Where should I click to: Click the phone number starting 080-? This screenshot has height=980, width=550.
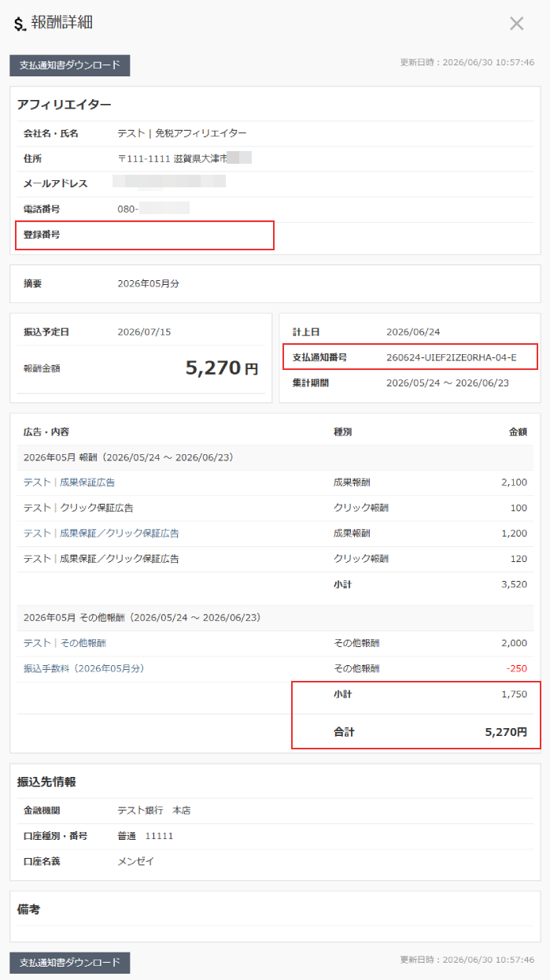[x=153, y=209]
